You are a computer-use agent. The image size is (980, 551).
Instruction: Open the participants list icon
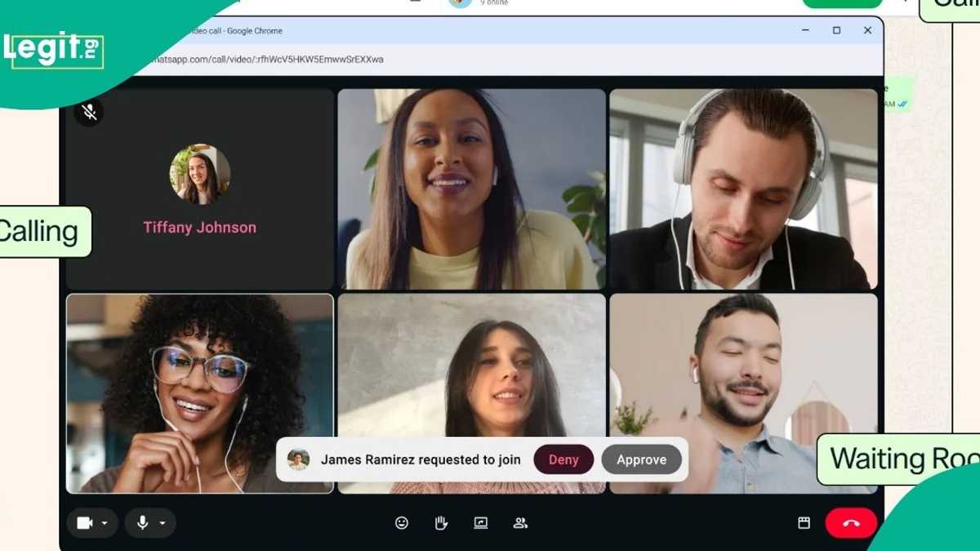pyautogui.click(x=520, y=523)
